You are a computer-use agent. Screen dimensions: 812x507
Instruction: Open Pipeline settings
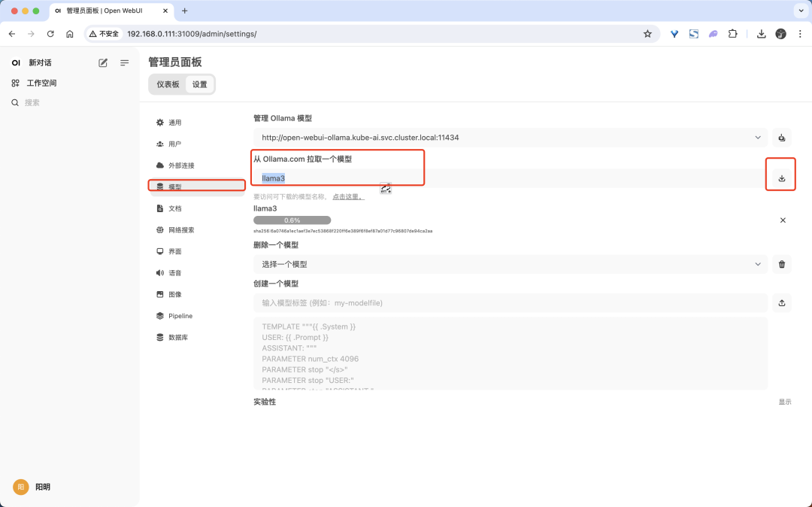[197, 316]
